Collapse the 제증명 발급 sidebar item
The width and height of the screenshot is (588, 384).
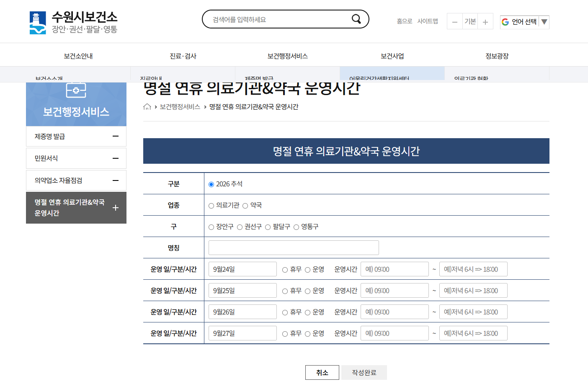[116, 136]
